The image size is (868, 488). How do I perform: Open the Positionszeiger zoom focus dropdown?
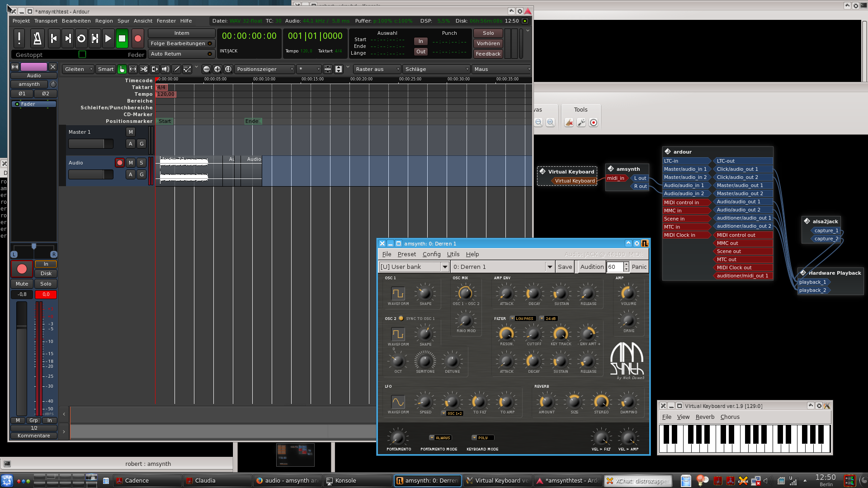(x=265, y=69)
